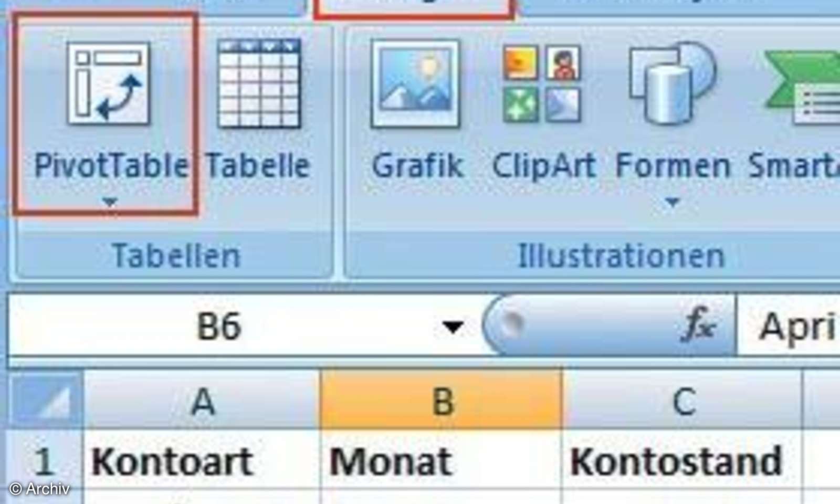
Task: Select the orange column B header
Action: pos(443,402)
